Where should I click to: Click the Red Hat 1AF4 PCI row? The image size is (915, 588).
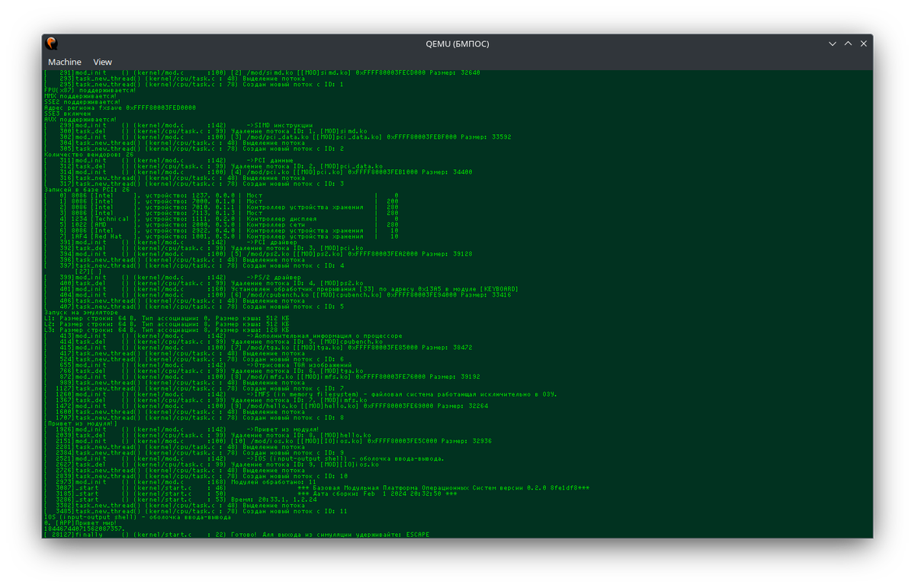click(x=221, y=236)
